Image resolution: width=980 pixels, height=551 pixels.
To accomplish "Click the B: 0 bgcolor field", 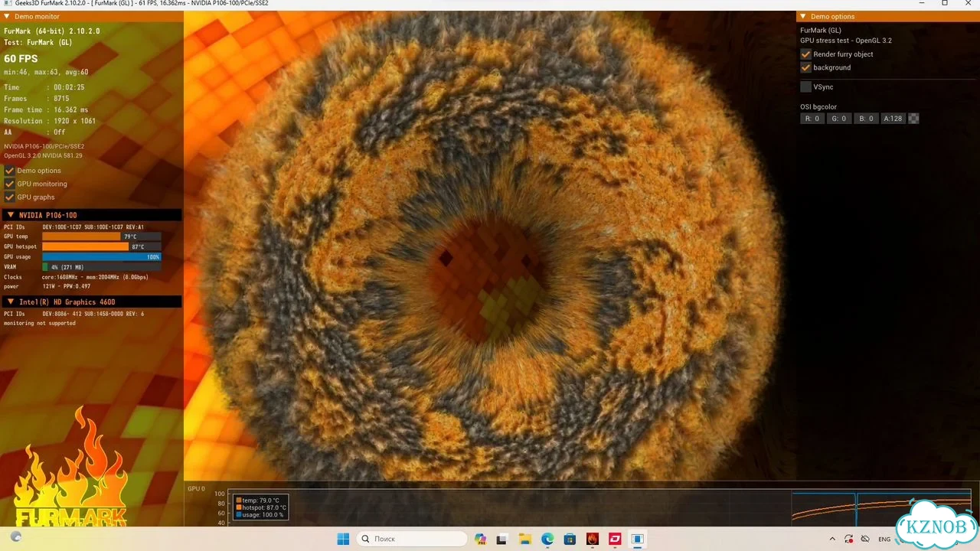I will point(866,119).
